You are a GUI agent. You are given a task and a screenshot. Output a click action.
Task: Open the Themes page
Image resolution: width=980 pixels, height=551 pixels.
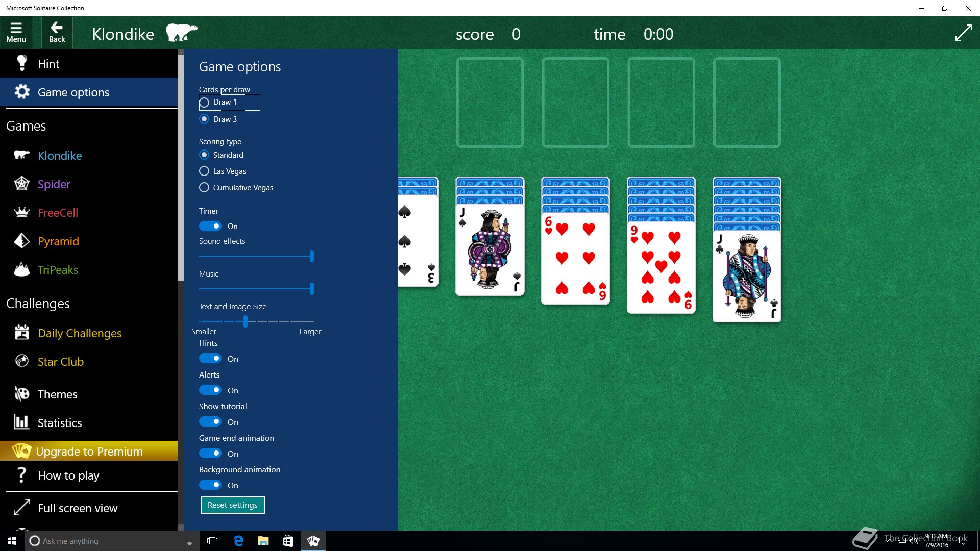89,394
